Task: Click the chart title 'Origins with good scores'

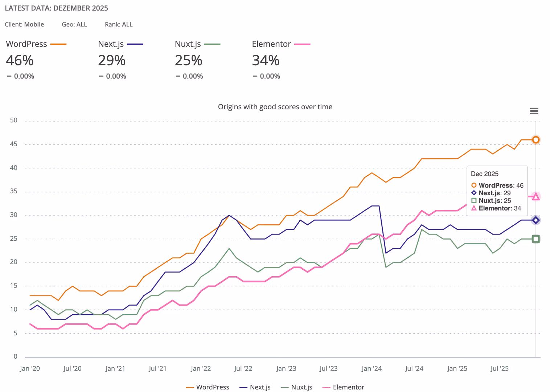Action: (275, 107)
